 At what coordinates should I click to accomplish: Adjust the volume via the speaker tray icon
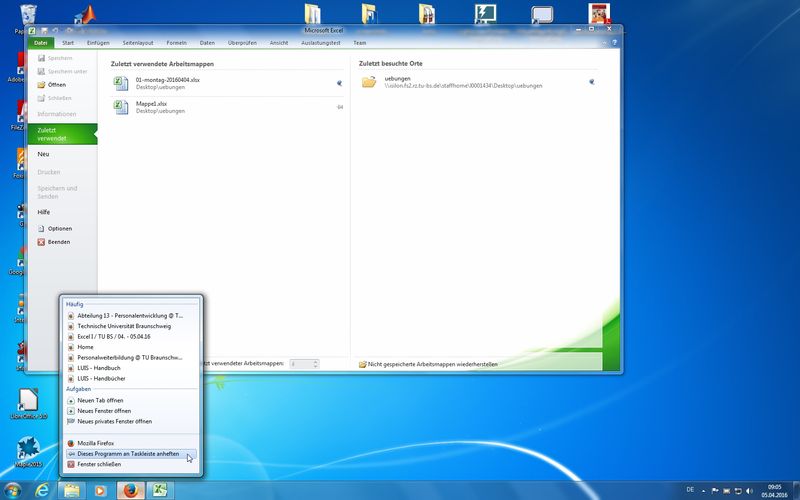coord(749,491)
